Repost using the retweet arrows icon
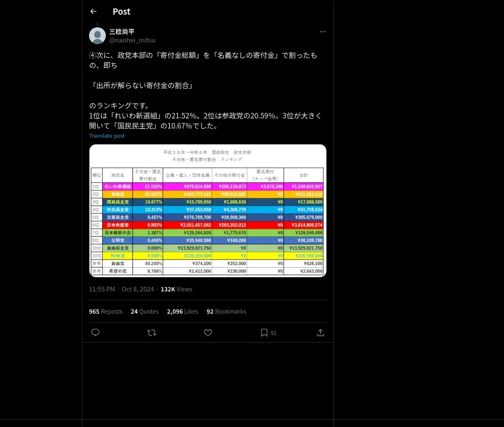The width and height of the screenshot is (504, 427). (152, 333)
